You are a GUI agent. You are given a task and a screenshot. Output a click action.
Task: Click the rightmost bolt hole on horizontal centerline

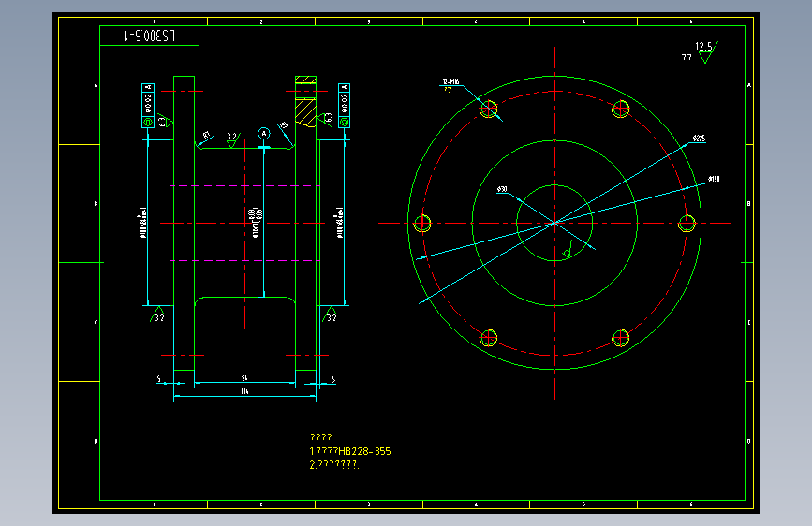[687, 224]
